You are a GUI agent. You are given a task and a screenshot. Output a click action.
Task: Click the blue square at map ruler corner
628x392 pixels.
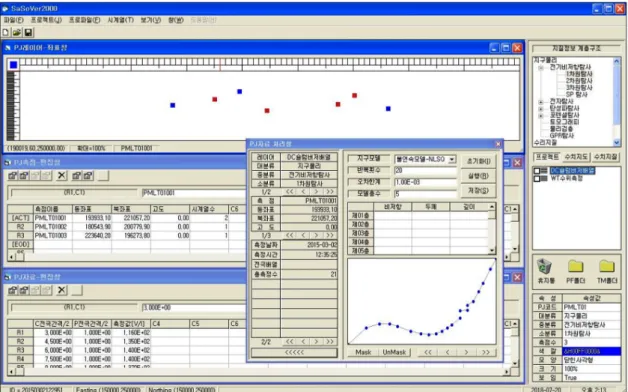point(14,65)
